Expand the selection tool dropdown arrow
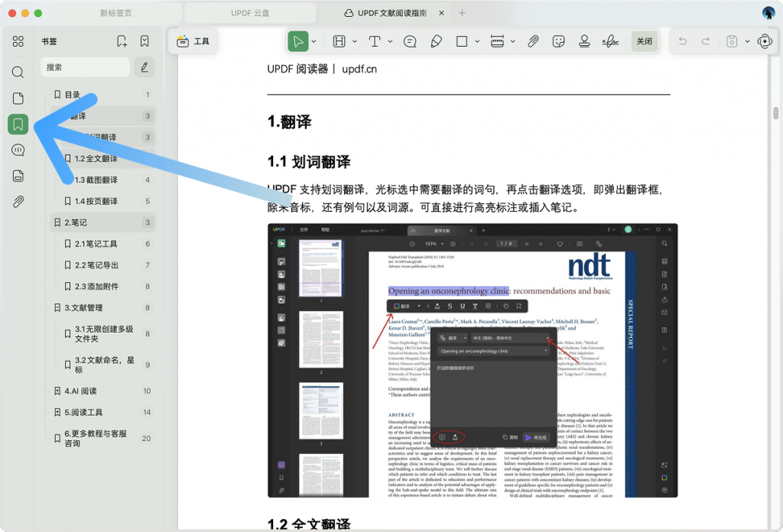This screenshot has width=783, height=532. (314, 41)
